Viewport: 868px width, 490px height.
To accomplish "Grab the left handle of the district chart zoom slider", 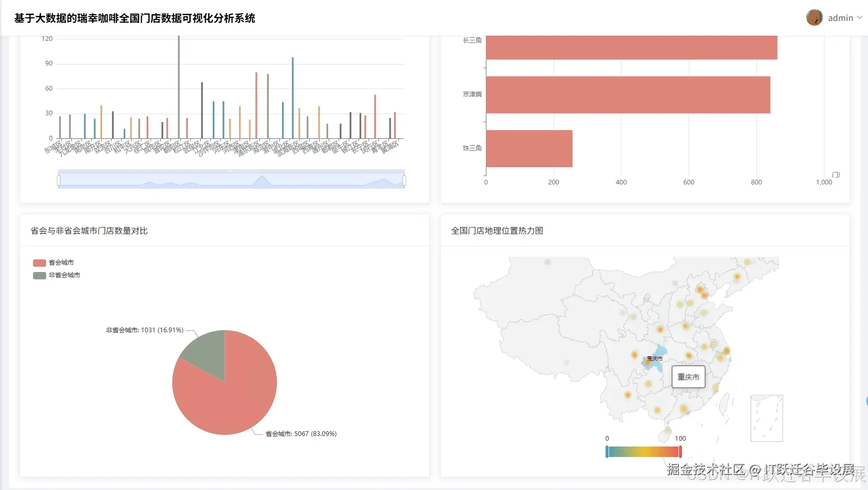I will click(x=59, y=180).
